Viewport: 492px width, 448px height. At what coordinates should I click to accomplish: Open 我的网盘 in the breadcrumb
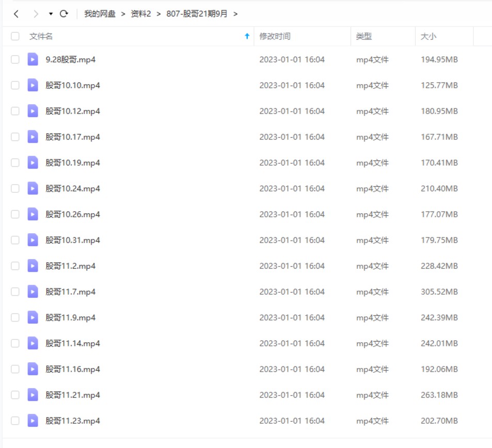[100, 14]
